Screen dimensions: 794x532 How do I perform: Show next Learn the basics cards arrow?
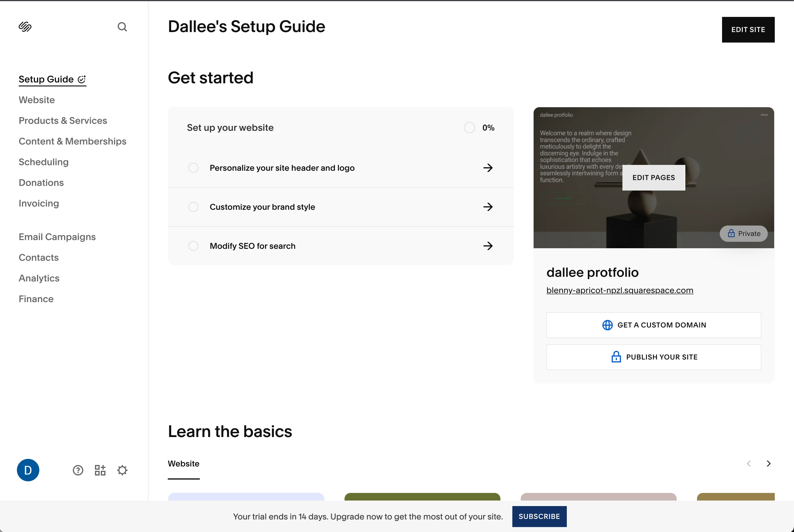coord(769,464)
